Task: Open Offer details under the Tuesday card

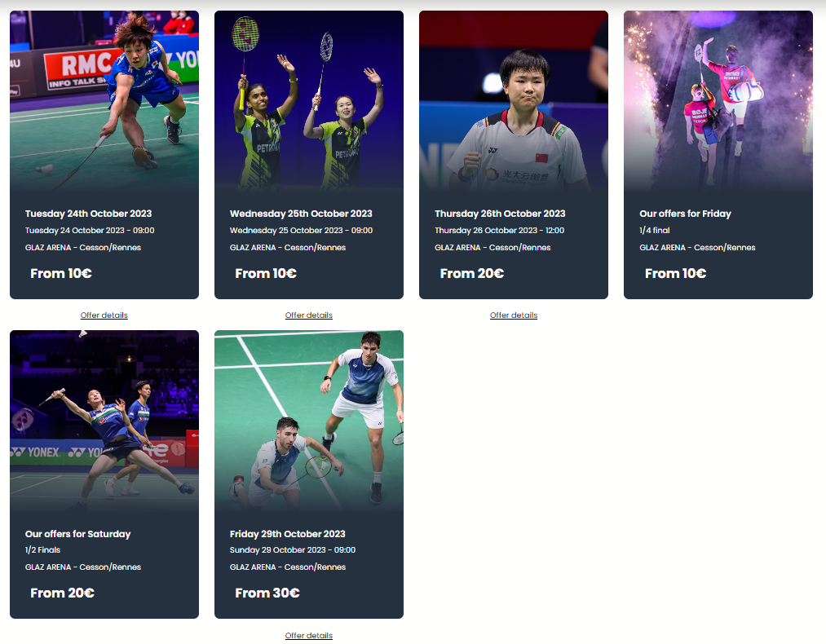Action: click(x=104, y=315)
